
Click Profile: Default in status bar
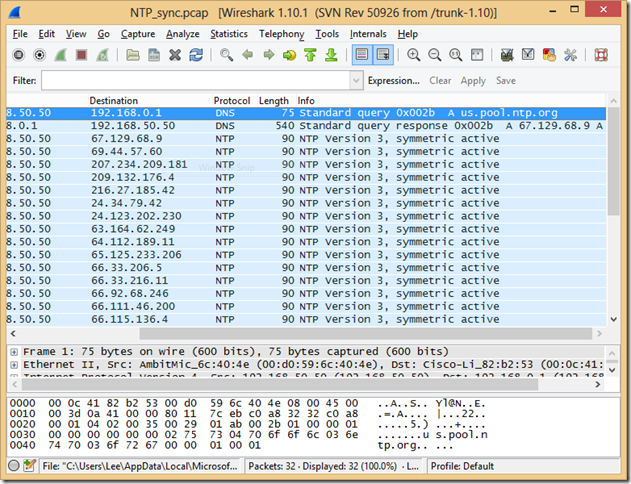click(462, 466)
